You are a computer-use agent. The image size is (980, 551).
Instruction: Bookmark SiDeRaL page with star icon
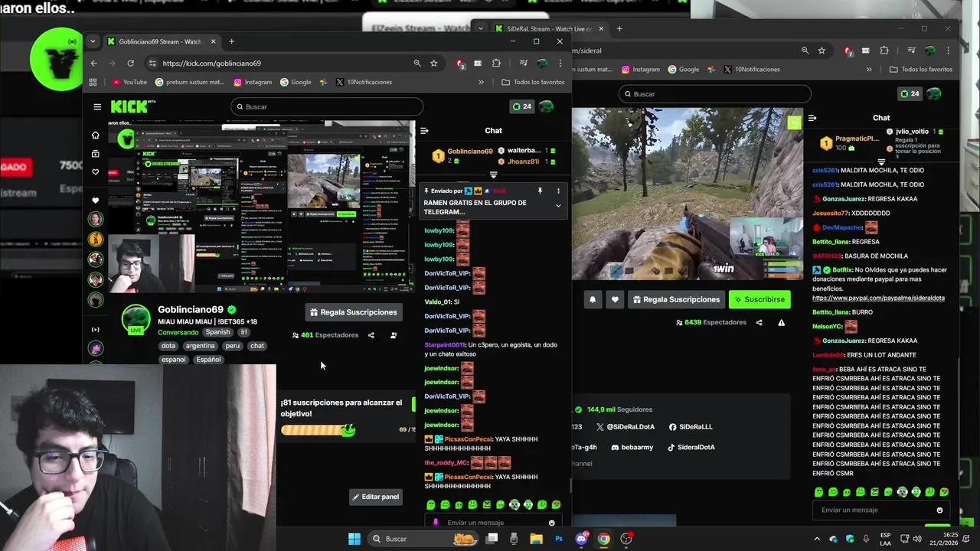click(x=822, y=51)
